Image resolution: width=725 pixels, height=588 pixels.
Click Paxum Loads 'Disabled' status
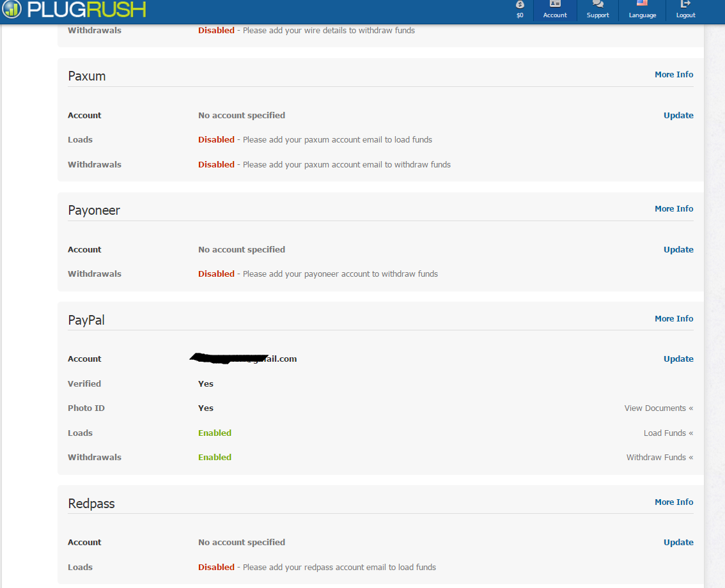pos(216,139)
